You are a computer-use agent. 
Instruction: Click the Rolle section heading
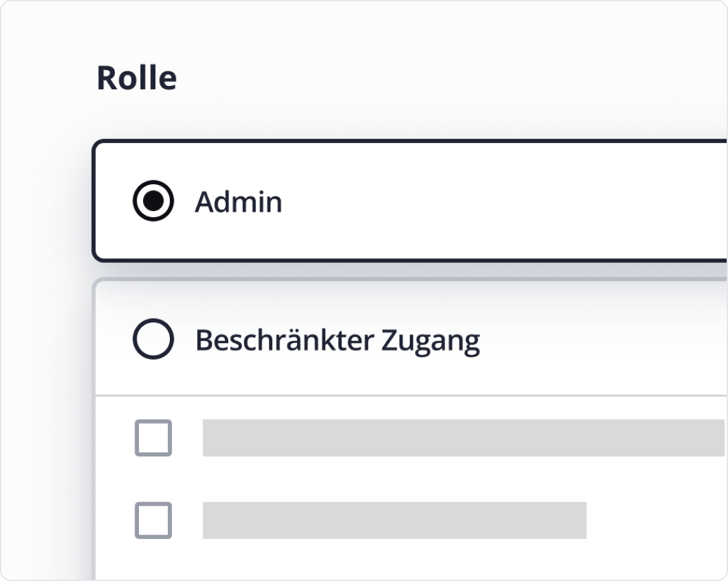[136, 77]
